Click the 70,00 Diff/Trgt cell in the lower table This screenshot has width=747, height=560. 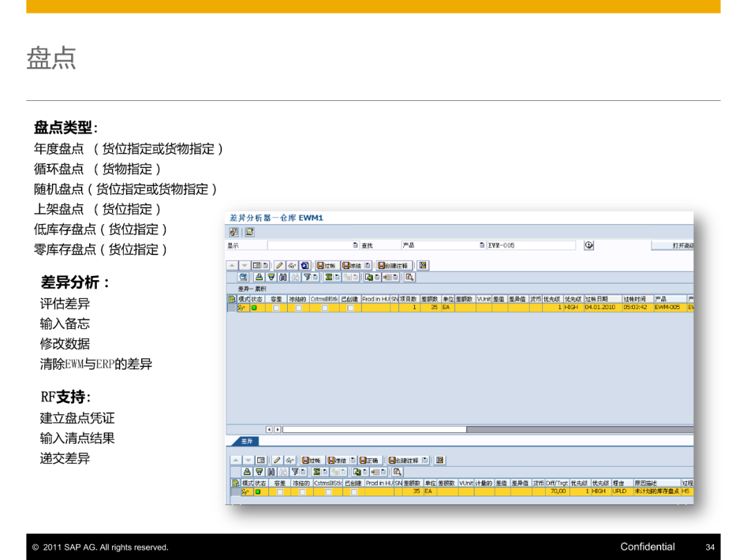tap(557, 491)
